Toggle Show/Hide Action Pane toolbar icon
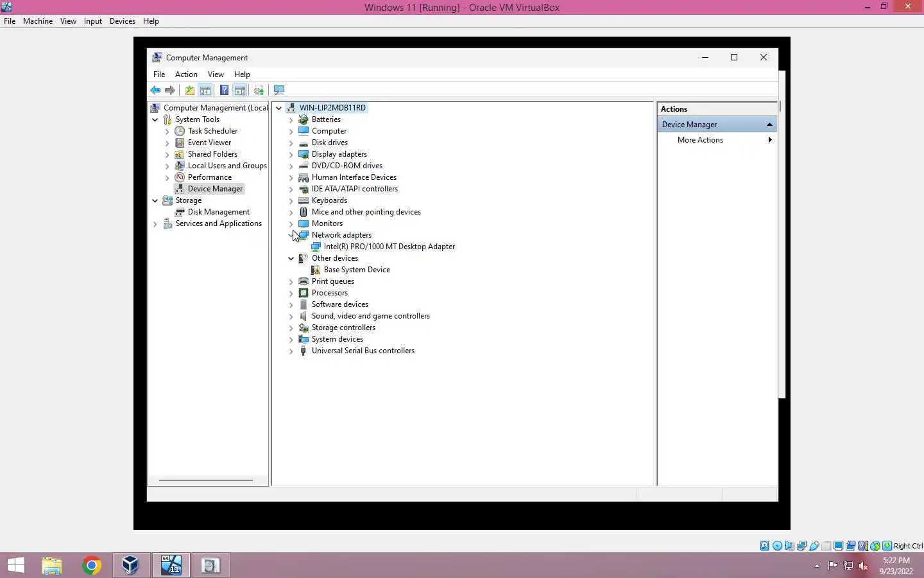Viewport: 924px width, 578px height. coord(240,91)
